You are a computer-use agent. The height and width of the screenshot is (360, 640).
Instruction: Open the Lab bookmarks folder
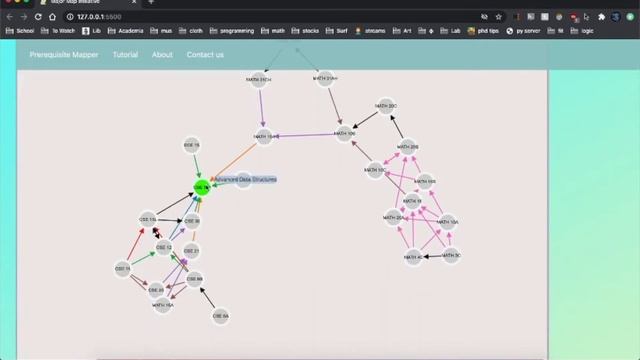(450, 31)
